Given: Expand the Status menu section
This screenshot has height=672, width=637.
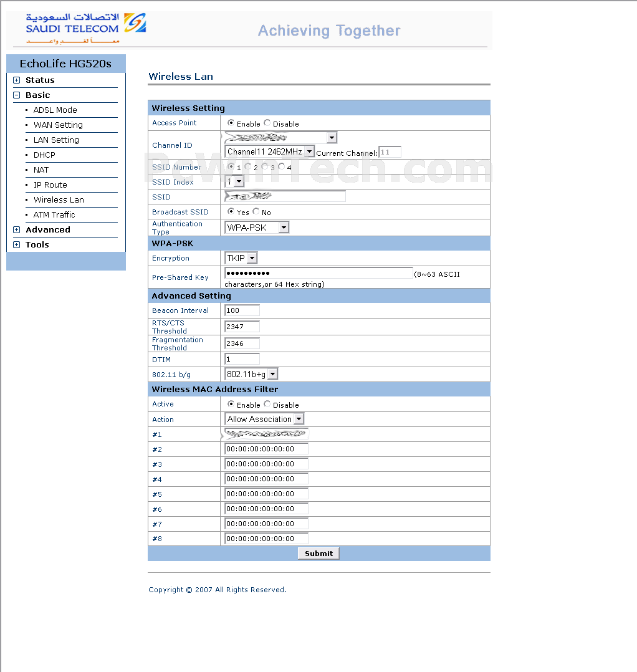Looking at the screenshot, I should coord(17,80).
